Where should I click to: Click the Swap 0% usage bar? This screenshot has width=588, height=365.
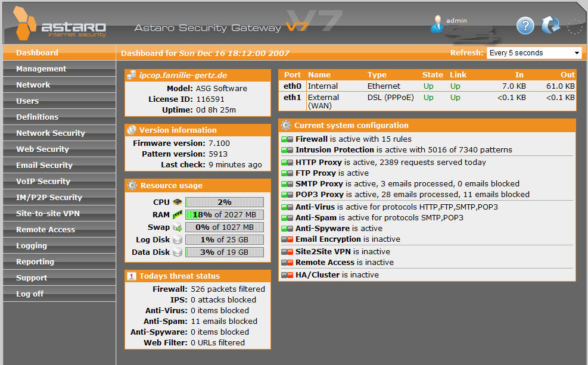[224, 227]
